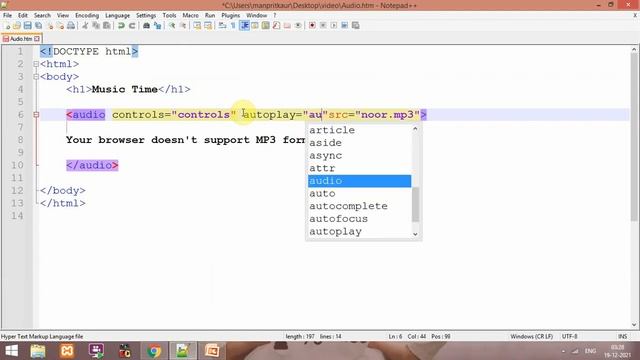The width and height of the screenshot is (640, 360).
Task: Open the Plugins menu
Action: pos(231,16)
